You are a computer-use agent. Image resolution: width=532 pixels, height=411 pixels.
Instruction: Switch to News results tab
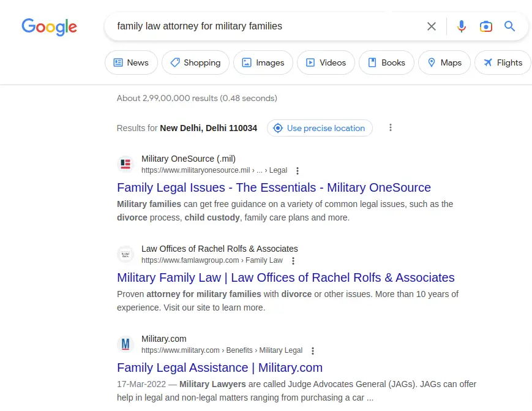pos(131,62)
